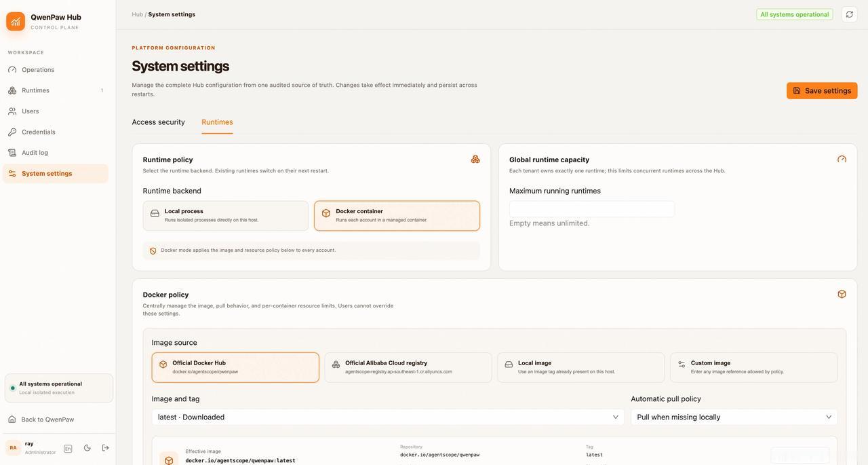Switch to the Runtimes tab
Viewport: 868px width, 465px height.
217,122
